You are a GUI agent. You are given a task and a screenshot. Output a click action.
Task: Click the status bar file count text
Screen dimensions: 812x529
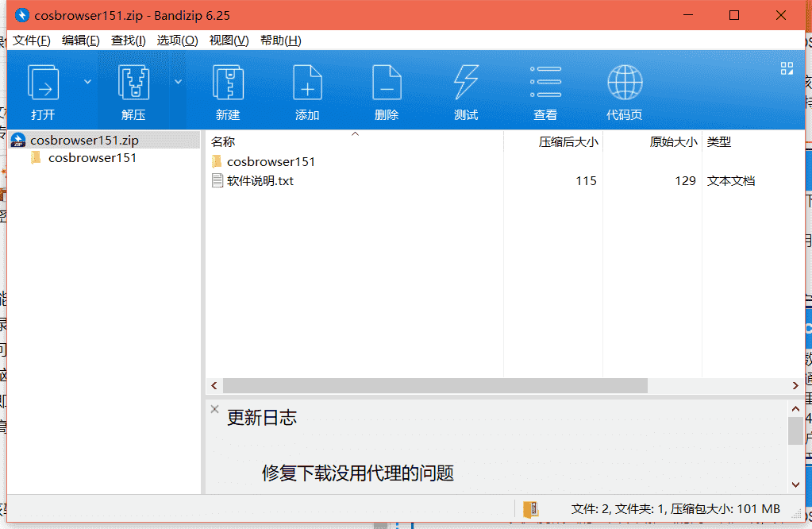coord(675,509)
